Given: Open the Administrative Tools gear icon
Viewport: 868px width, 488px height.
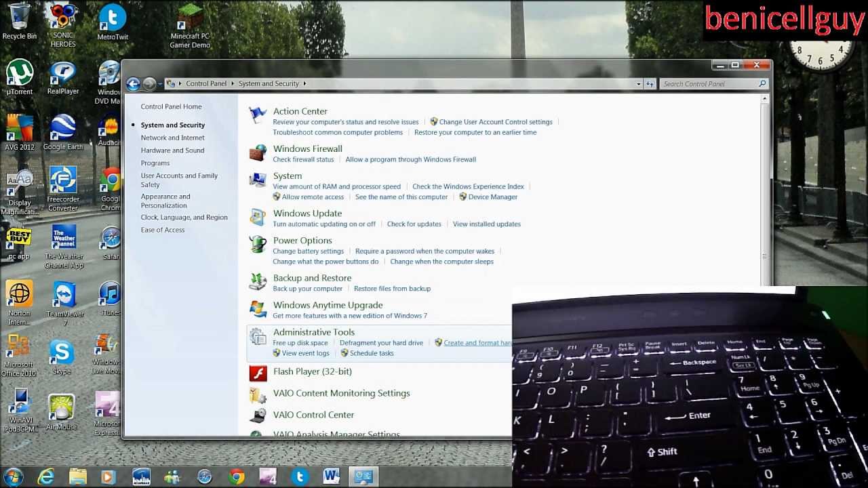Looking at the screenshot, I should click(258, 336).
